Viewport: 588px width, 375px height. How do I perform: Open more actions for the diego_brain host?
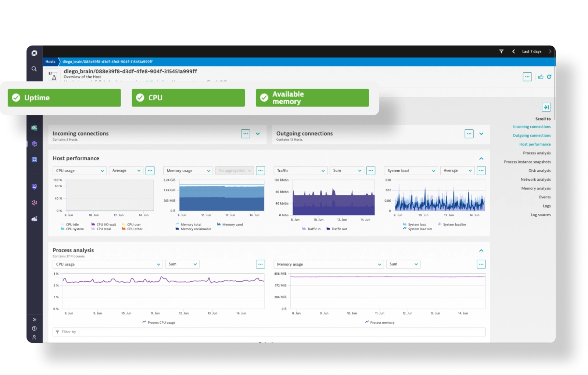pos(527,76)
